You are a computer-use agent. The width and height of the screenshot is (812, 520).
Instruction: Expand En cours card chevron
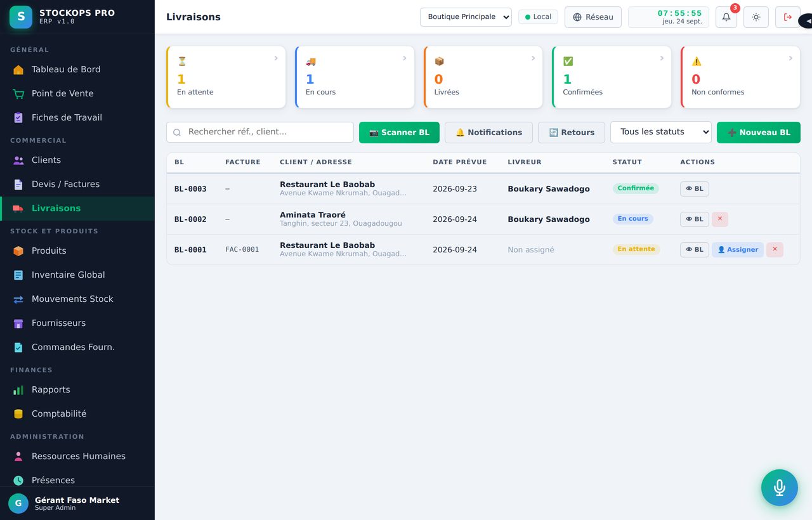(x=405, y=58)
